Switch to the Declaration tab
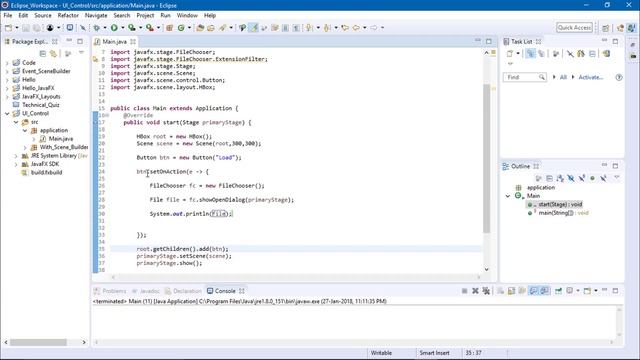 [x=183, y=291]
